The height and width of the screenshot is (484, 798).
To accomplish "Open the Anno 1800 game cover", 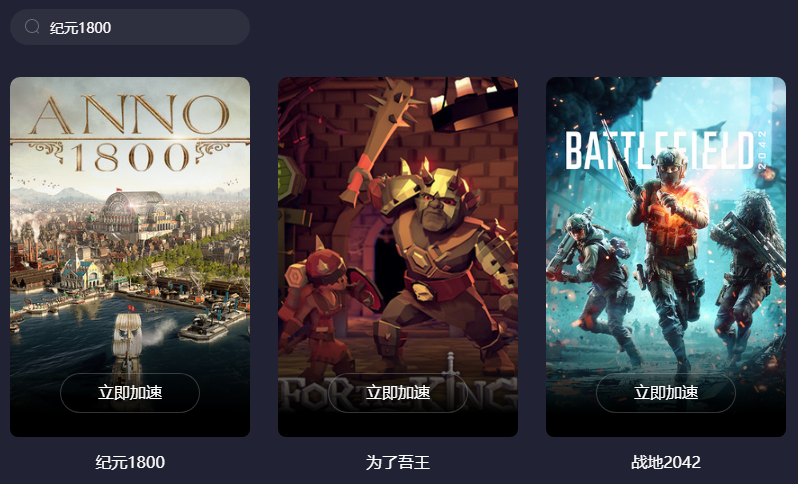I will coord(130,257).
